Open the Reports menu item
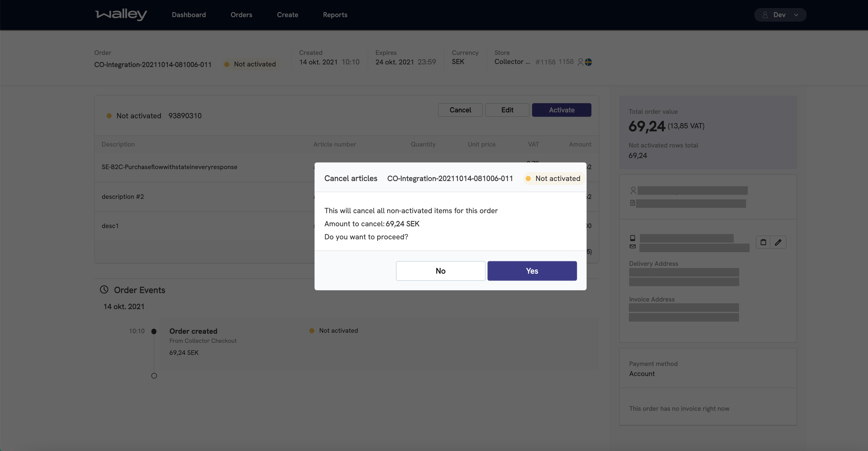868x451 pixels. point(335,15)
